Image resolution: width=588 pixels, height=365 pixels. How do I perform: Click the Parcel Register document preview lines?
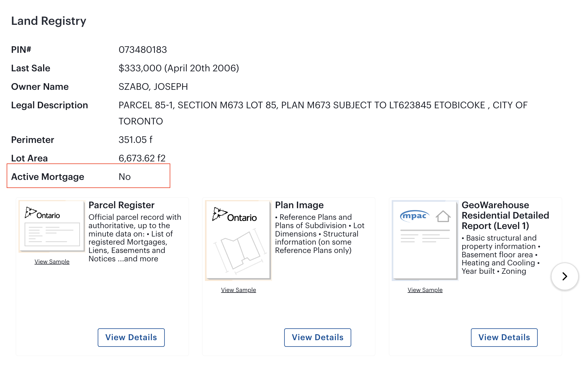(x=52, y=234)
